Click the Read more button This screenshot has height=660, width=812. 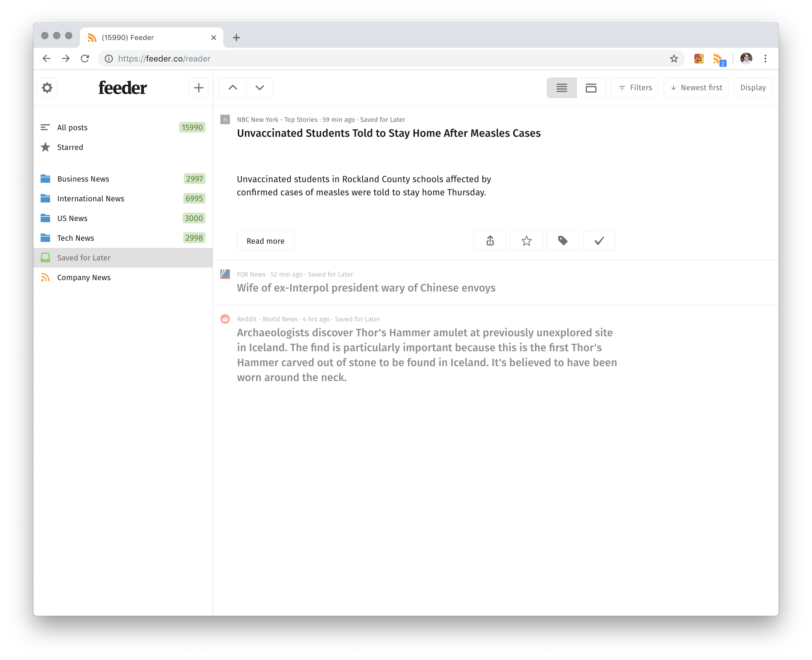(x=266, y=241)
